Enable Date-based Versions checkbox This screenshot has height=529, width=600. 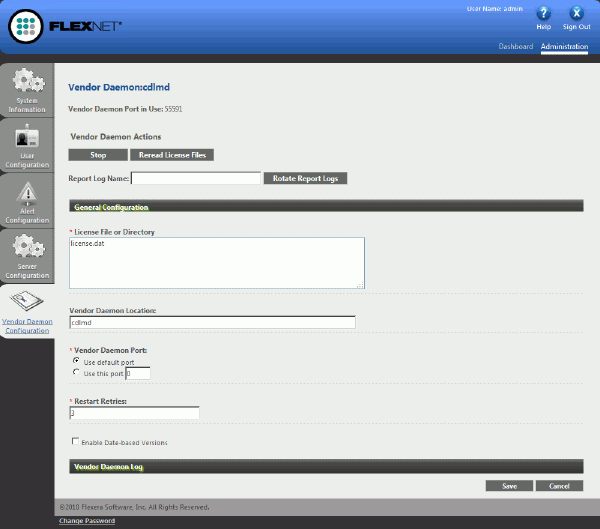(75, 441)
